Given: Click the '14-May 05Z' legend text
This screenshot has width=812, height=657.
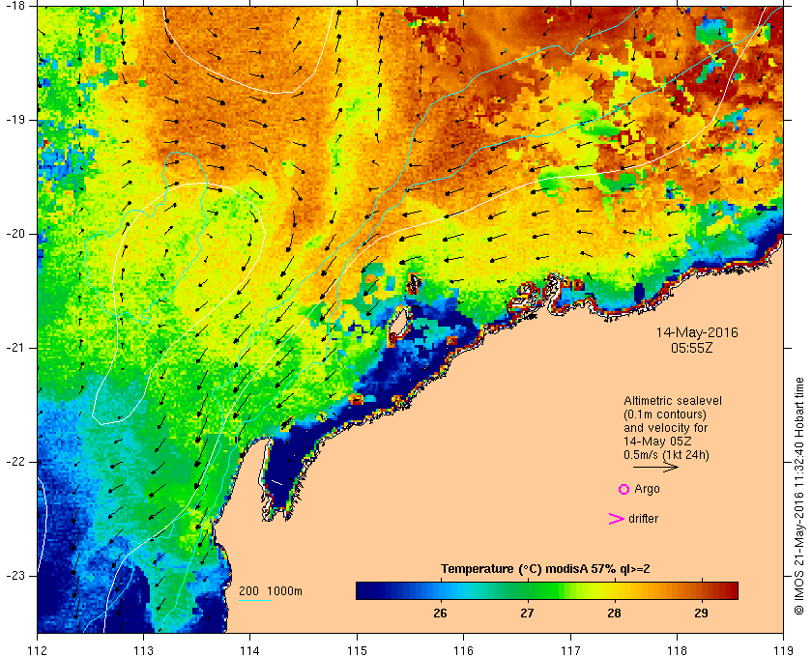Looking at the screenshot, I should click(x=657, y=442).
